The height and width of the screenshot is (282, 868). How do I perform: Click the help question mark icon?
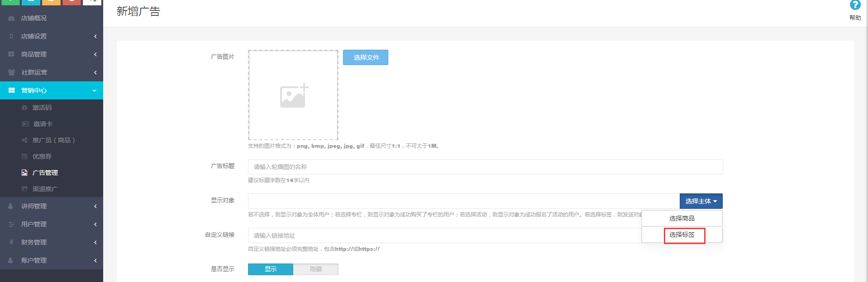coord(855,5)
